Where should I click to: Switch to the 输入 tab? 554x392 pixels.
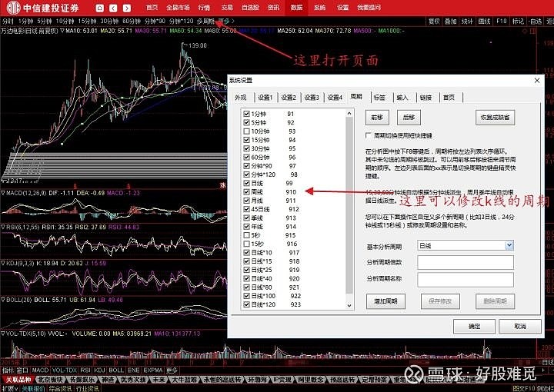pos(402,98)
